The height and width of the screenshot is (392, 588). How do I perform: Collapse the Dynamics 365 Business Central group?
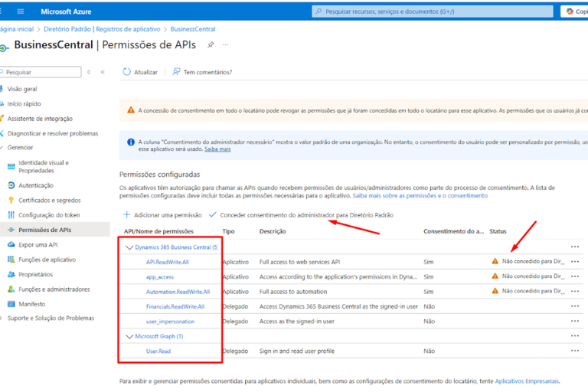pos(129,247)
